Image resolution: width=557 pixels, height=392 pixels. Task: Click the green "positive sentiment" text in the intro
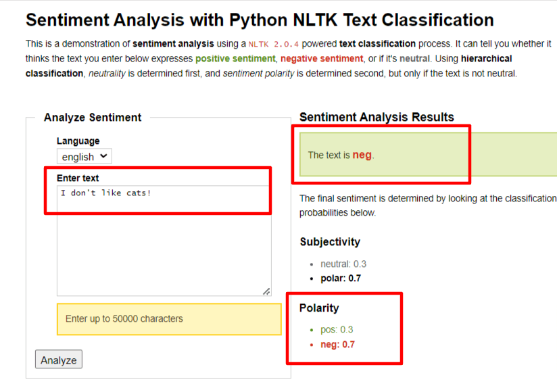pyautogui.click(x=235, y=59)
